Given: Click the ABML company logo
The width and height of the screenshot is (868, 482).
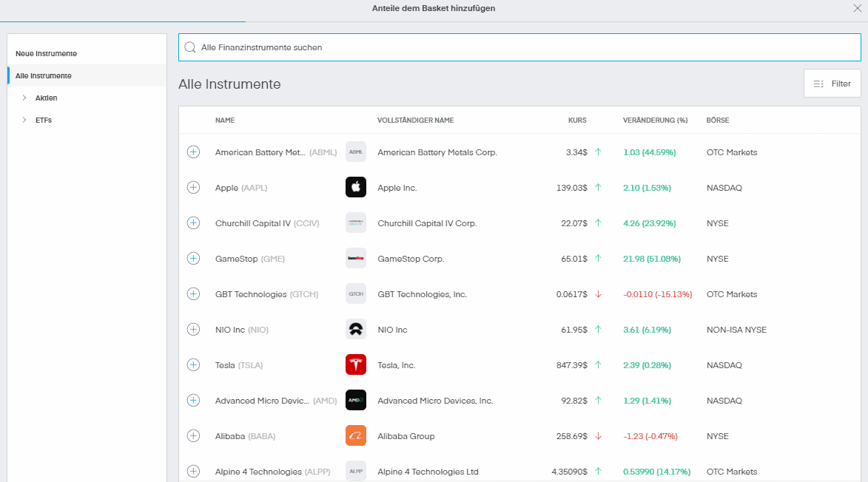Looking at the screenshot, I should tap(356, 152).
